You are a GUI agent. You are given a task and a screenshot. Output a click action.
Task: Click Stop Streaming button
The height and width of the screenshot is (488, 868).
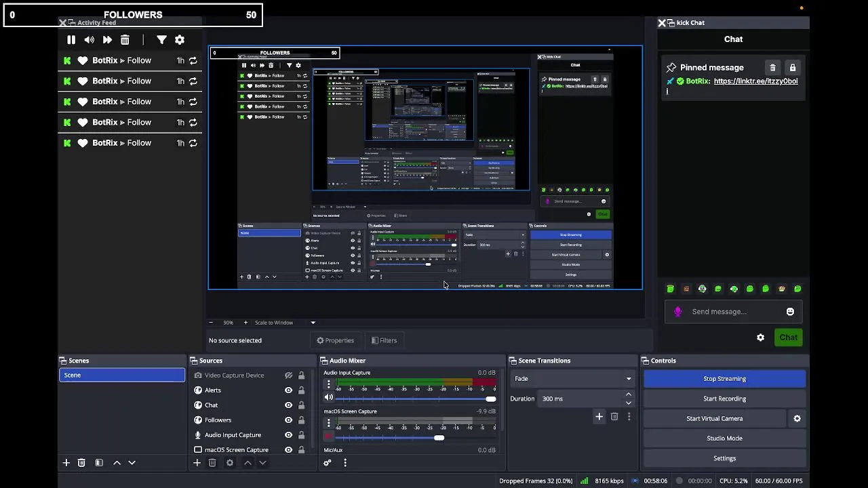724,379
